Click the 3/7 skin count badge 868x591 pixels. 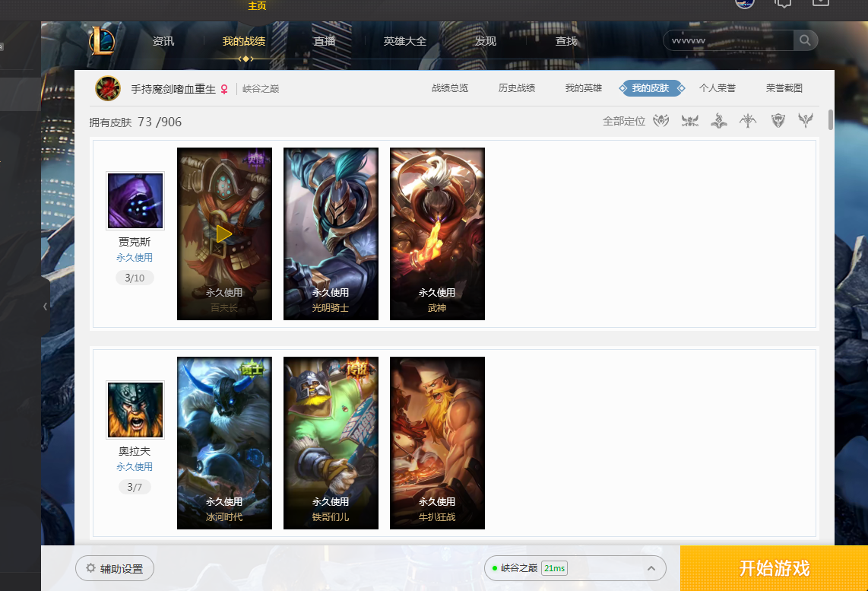[x=135, y=487]
